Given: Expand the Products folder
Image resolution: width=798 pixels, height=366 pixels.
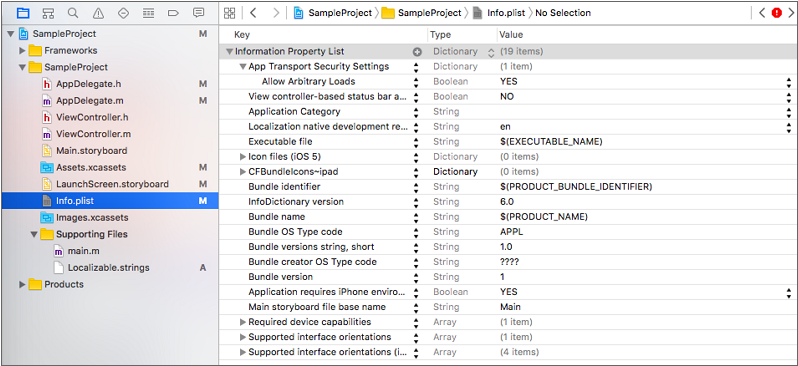Looking at the screenshot, I should 22,284.
